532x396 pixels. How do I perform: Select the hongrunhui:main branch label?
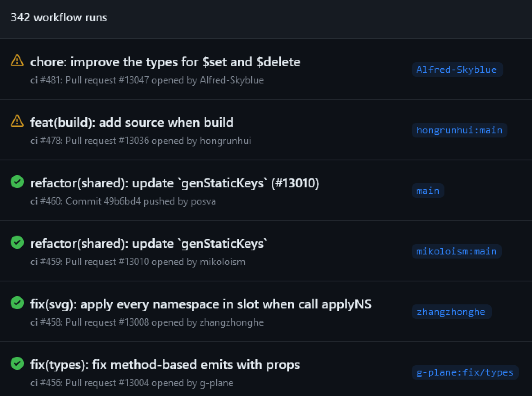459,130
